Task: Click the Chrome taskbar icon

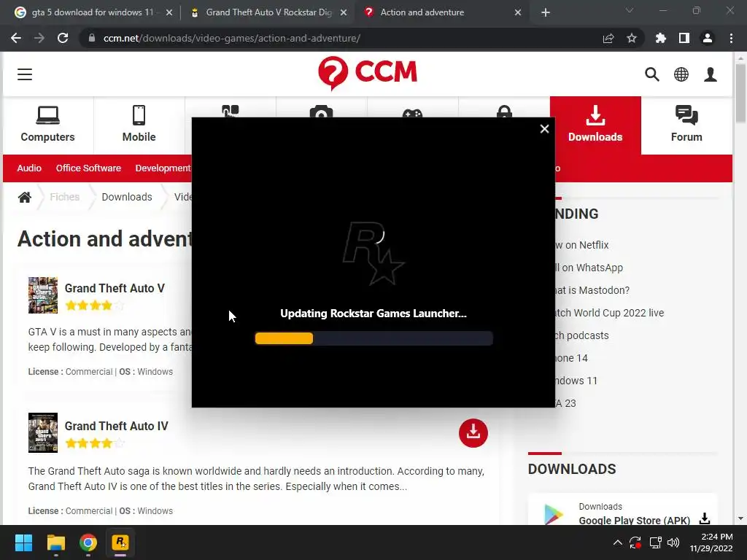Action: pos(88,542)
